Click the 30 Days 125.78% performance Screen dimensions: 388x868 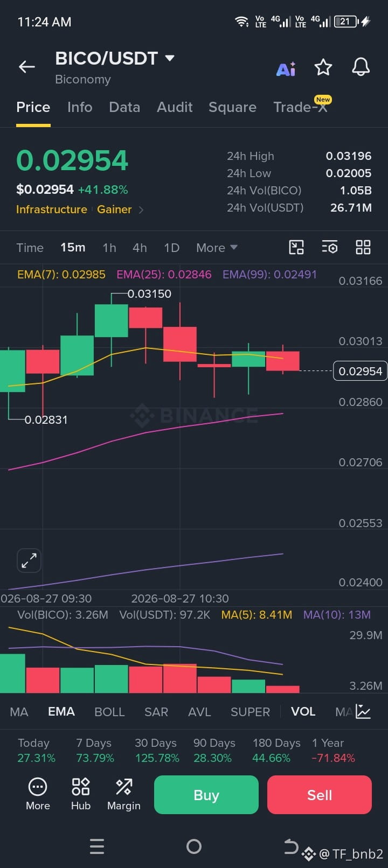click(157, 751)
